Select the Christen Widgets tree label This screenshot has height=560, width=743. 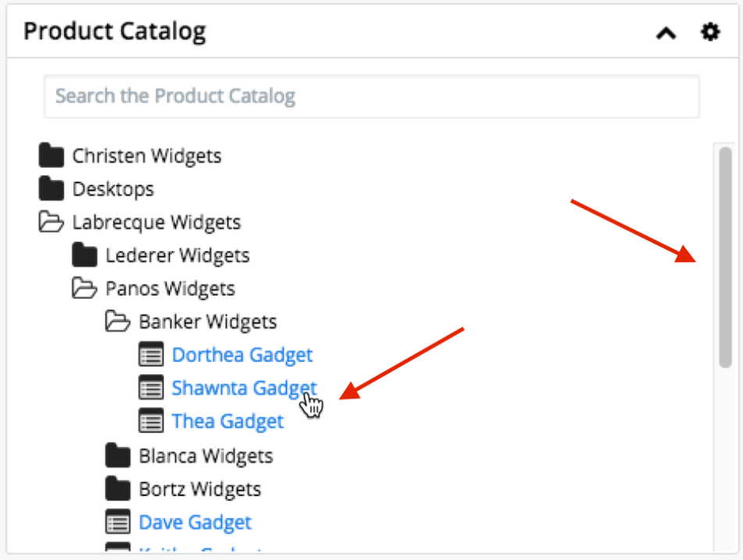coord(147,156)
